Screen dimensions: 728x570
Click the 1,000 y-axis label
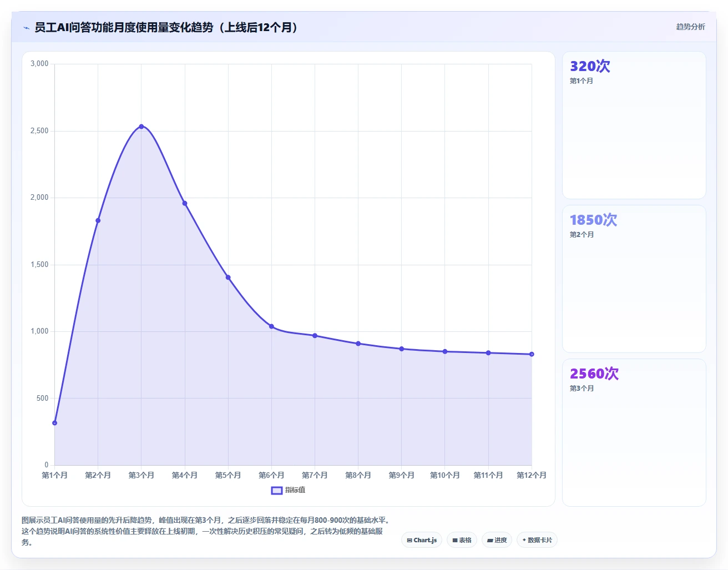click(39, 331)
